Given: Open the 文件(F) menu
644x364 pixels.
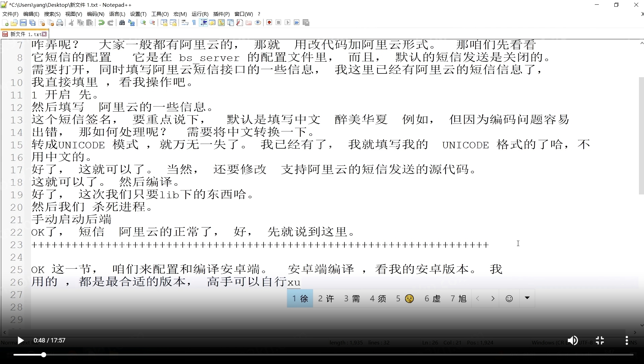Looking at the screenshot, I should click(x=10, y=14).
